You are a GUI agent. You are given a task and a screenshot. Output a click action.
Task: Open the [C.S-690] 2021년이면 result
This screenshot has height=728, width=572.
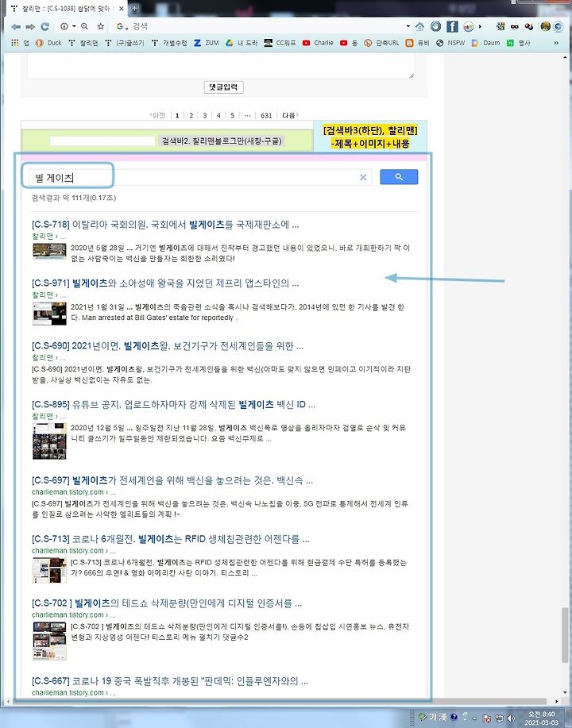point(168,346)
